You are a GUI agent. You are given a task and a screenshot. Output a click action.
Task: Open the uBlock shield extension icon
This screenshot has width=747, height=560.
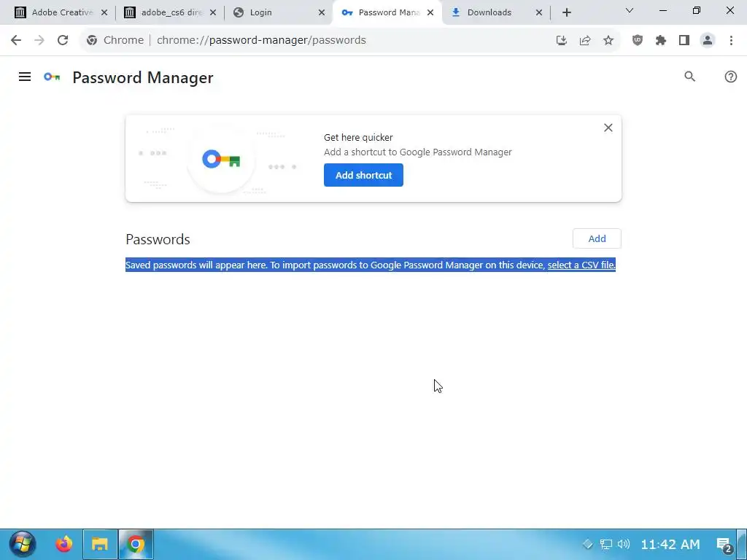638,40
